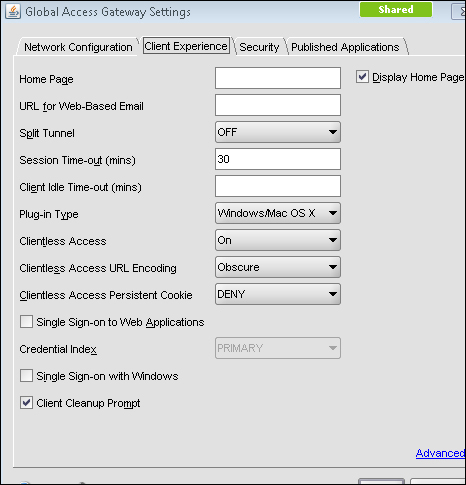Uncheck Display Home Page checkbox
This screenshot has height=485, width=466.
pyautogui.click(x=362, y=77)
